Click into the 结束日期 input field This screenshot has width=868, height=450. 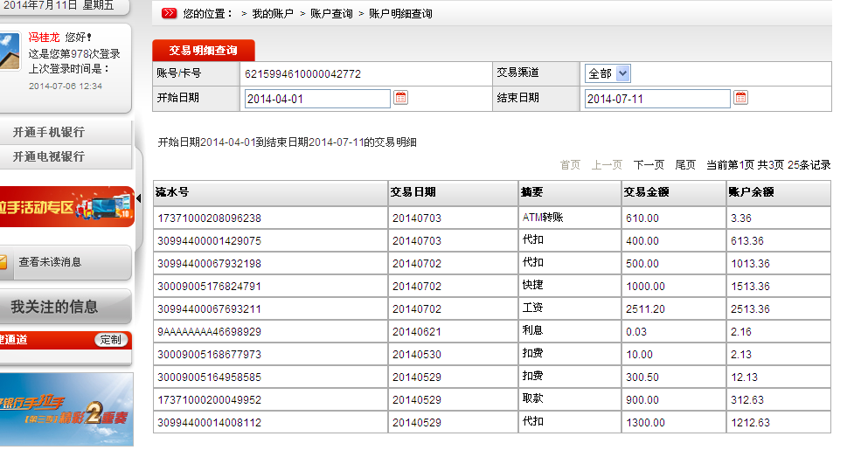point(656,99)
